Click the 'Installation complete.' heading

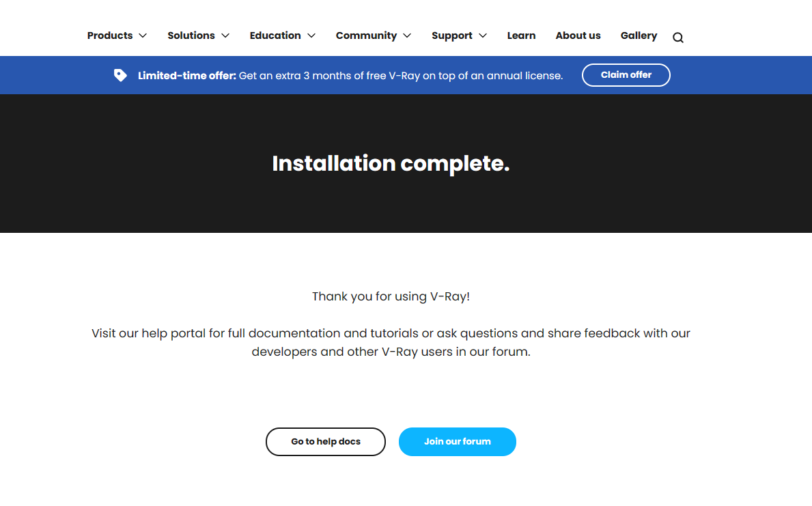click(x=391, y=164)
